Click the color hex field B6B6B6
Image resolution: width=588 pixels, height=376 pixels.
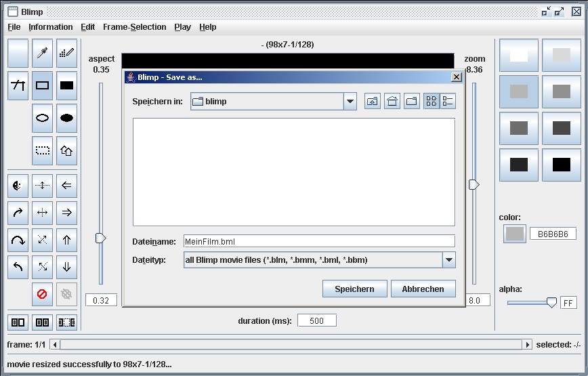point(553,234)
